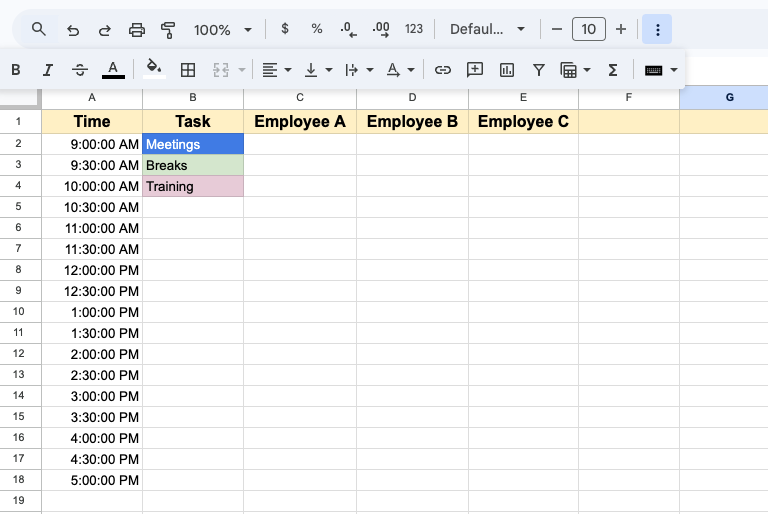This screenshot has height=514, width=768.
Task: Insert a link
Action: coord(443,70)
